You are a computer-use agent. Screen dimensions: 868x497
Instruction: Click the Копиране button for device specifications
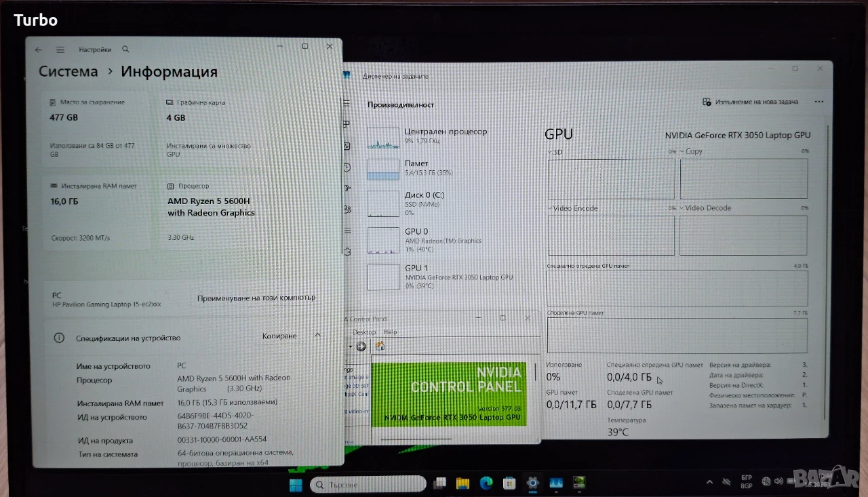pyautogui.click(x=279, y=336)
